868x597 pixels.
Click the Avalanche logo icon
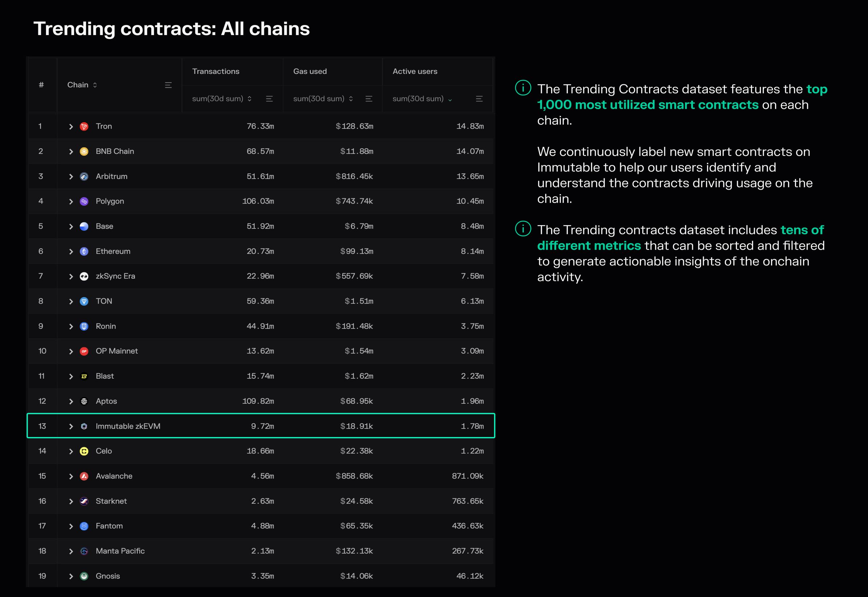(84, 476)
